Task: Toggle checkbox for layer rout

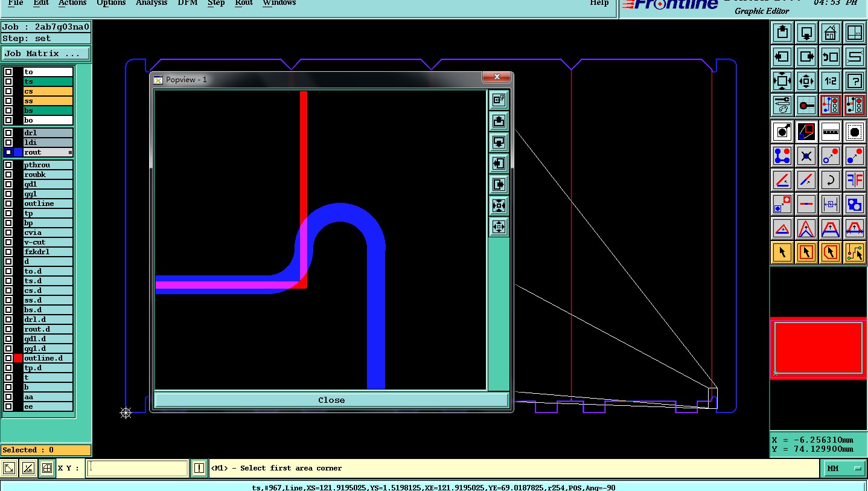Action: pyautogui.click(x=8, y=152)
